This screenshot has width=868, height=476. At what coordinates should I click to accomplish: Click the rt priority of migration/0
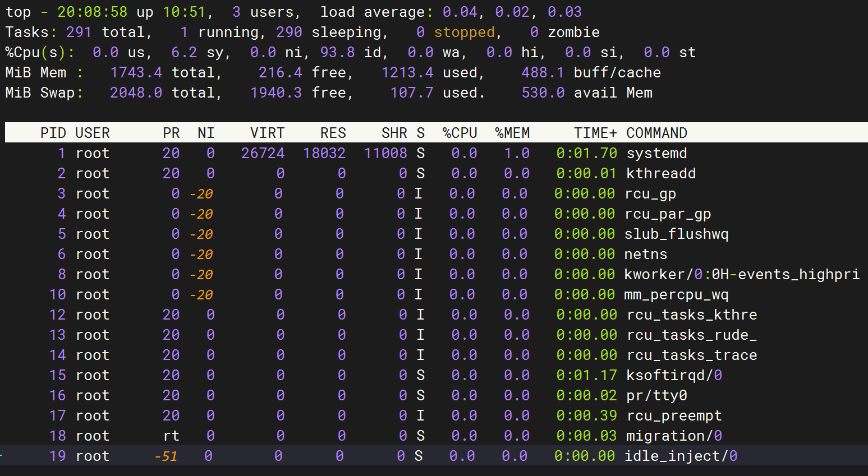pos(171,436)
